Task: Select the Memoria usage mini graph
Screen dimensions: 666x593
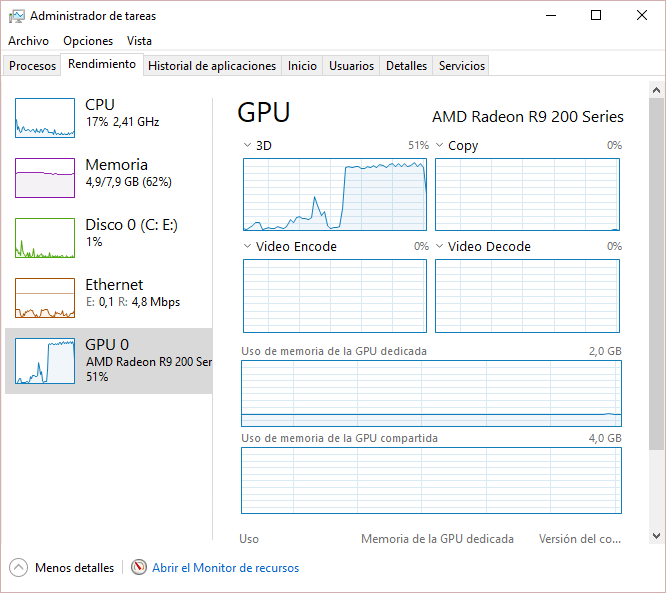Action: (x=45, y=178)
